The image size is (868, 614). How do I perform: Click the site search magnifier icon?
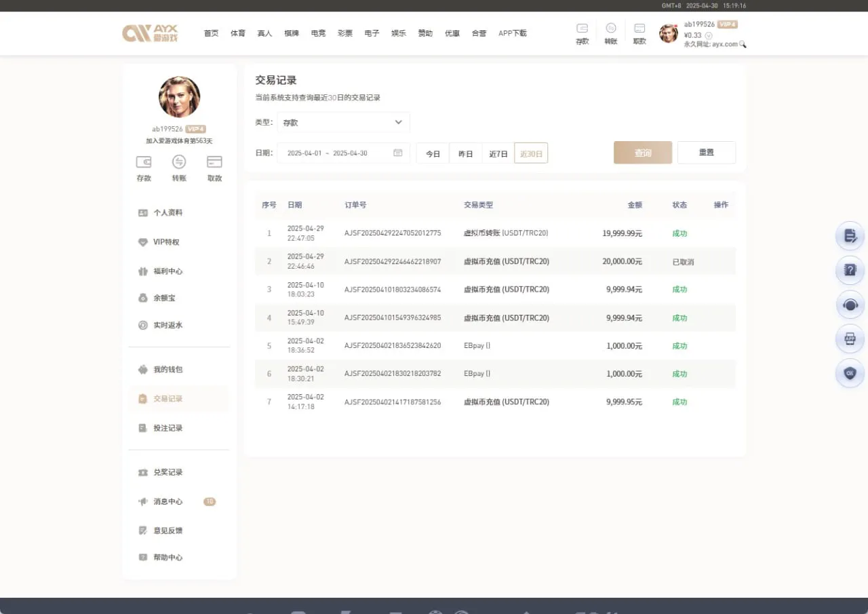pyautogui.click(x=743, y=43)
